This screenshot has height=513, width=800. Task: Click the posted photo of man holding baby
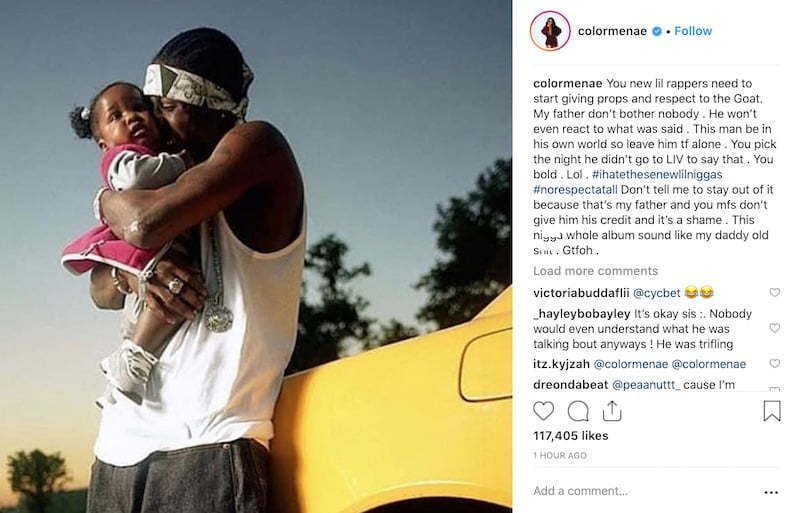point(256,256)
